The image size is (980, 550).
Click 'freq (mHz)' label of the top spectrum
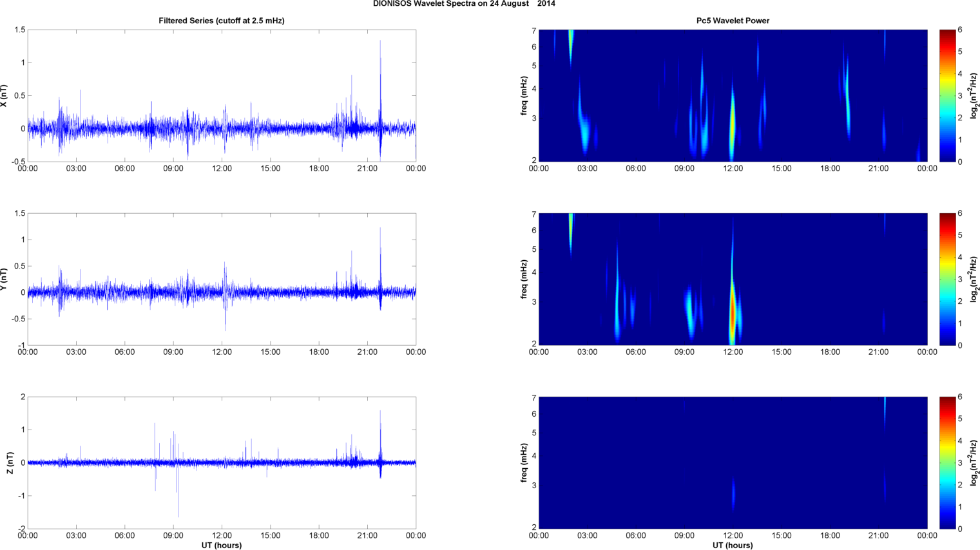(524, 95)
